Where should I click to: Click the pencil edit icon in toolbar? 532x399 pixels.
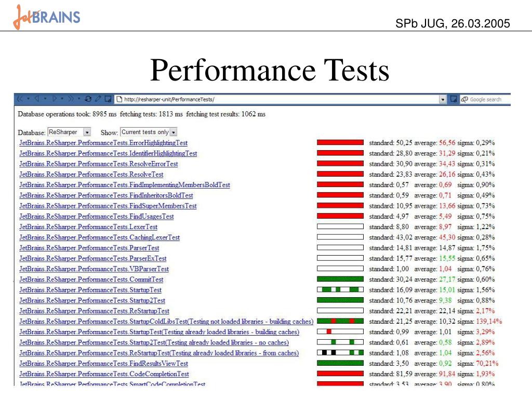(x=98, y=99)
